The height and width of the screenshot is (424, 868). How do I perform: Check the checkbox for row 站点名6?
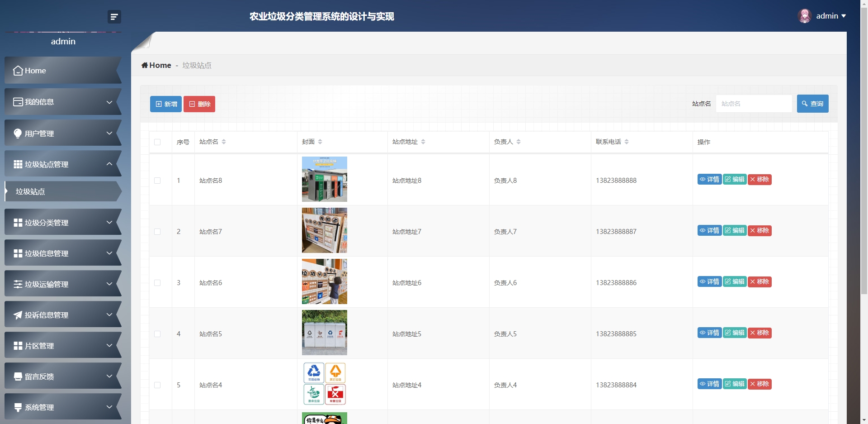coord(157,283)
